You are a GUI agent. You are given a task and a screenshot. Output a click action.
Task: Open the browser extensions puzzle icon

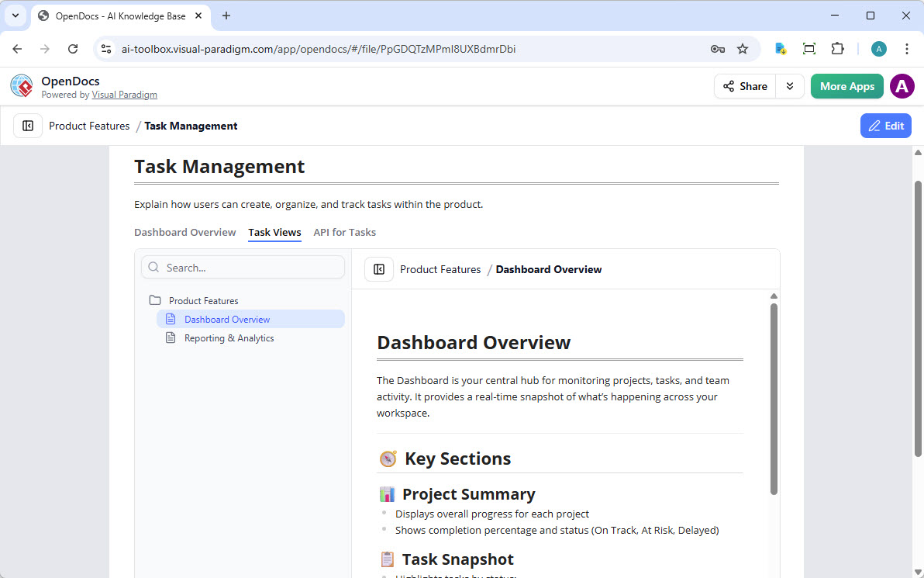pos(837,49)
